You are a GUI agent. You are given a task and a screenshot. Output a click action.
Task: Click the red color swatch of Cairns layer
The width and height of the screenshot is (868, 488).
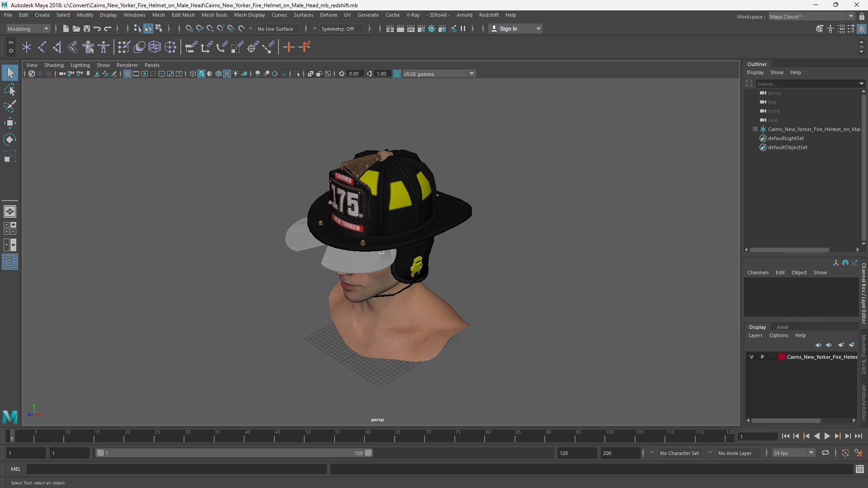point(782,357)
